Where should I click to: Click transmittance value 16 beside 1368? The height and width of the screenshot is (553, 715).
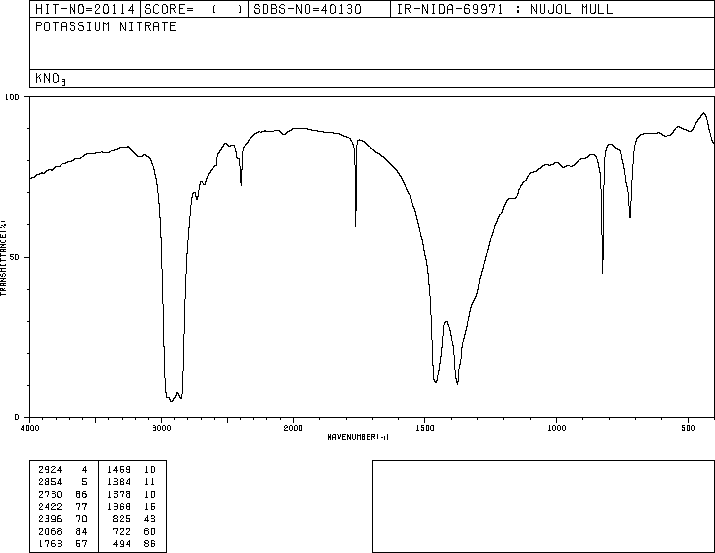tap(150, 506)
